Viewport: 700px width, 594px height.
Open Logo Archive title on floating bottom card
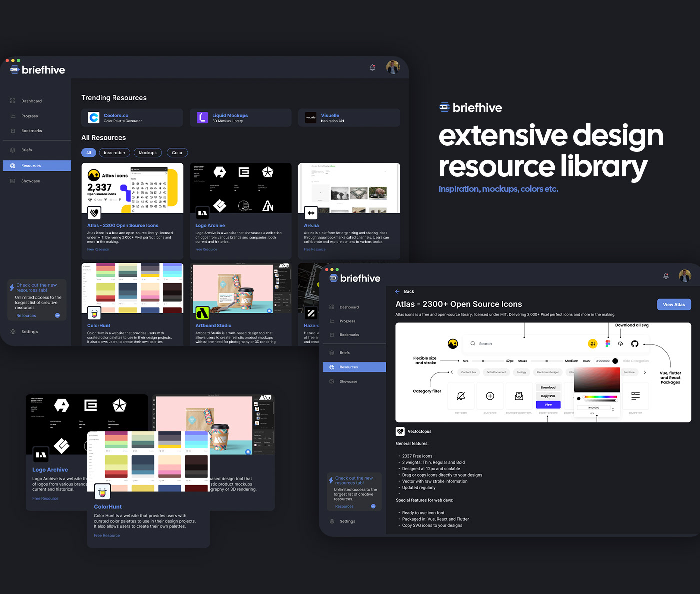[50, 470]
